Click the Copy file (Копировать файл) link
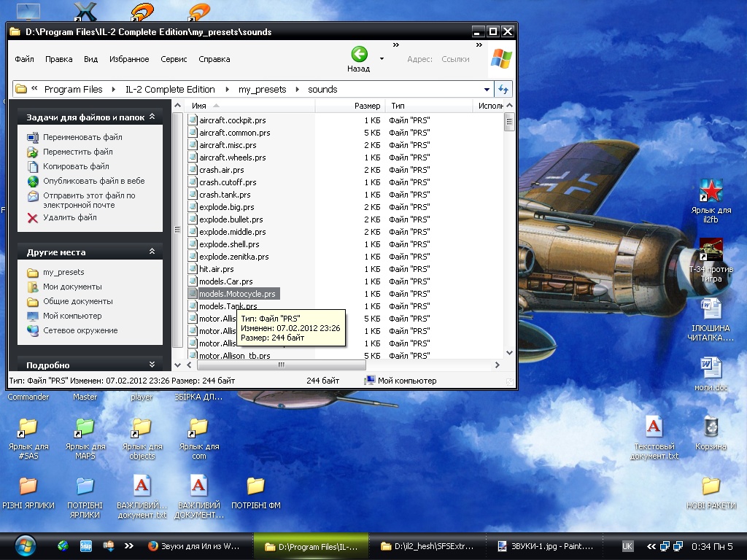 [76, 166]
